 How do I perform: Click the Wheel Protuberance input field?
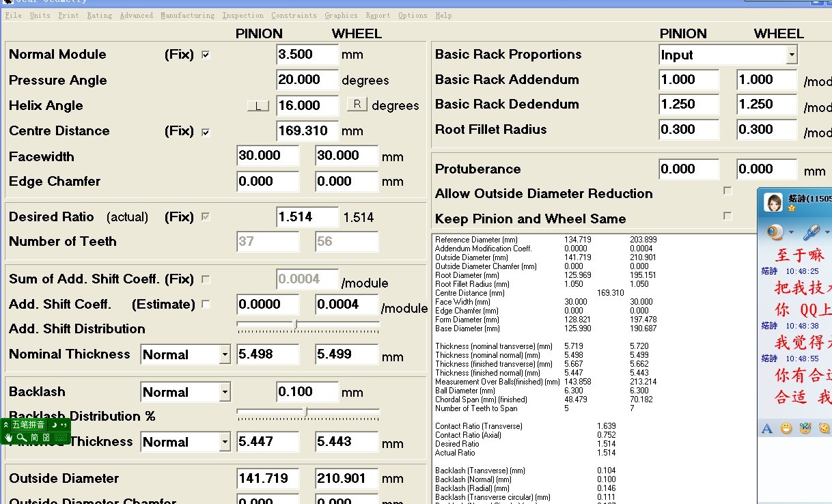coord(767,169)
